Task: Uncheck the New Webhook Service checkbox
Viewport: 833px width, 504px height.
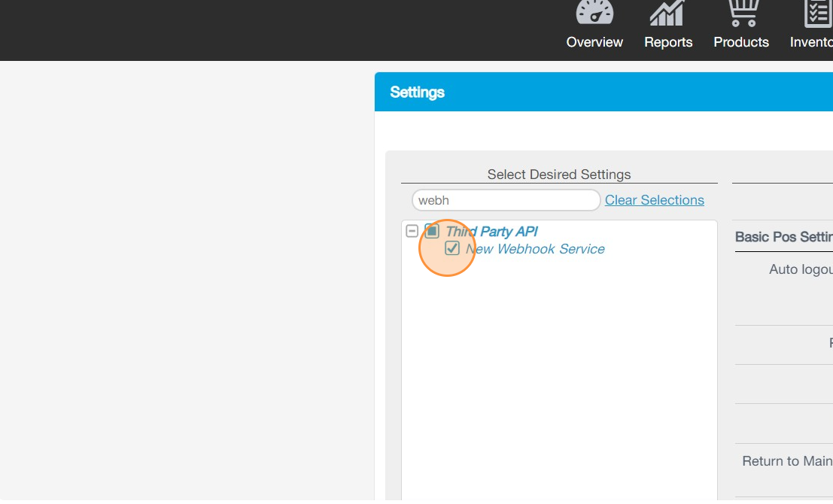Action: (452, 248)
